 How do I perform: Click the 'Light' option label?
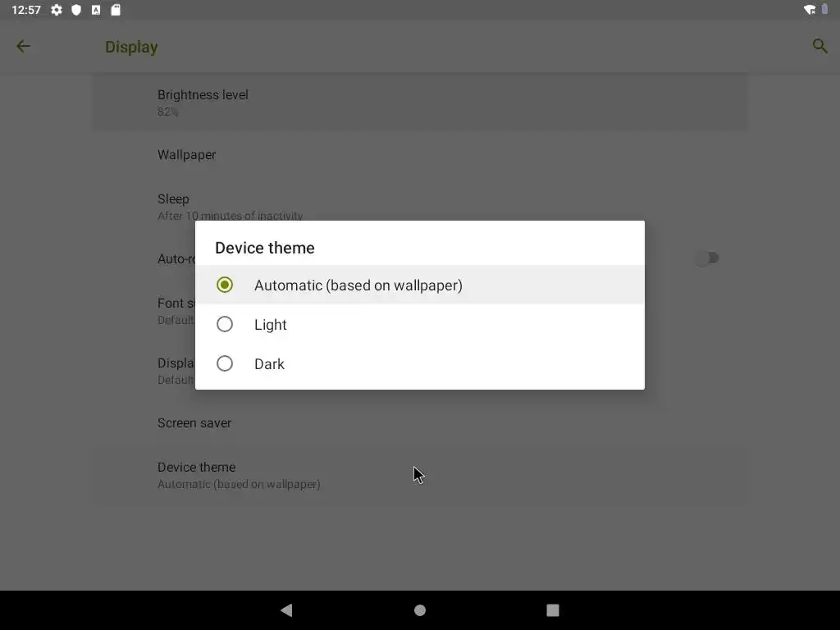coord(271,325)
